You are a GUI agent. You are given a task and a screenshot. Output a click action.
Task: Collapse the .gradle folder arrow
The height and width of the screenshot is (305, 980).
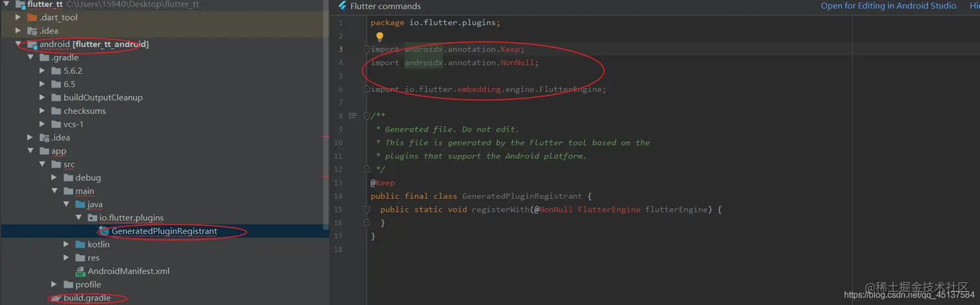point(30,58)
